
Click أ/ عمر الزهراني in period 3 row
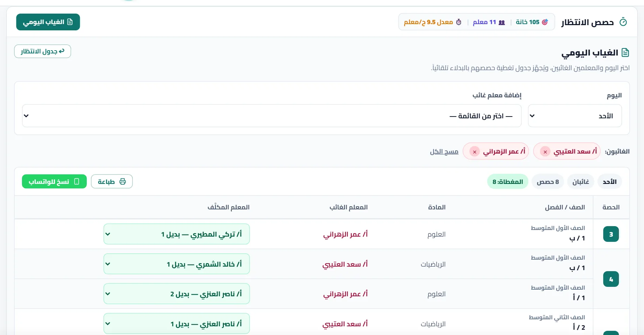click(345, 234)
